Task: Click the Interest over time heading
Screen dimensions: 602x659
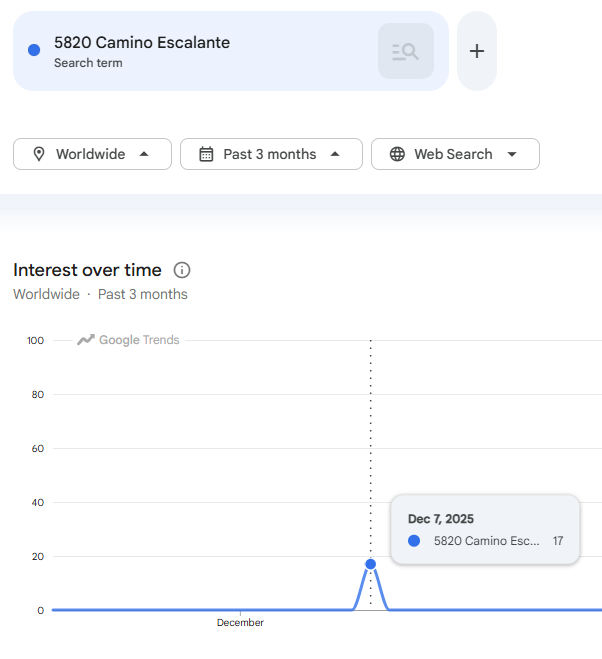Action: coord(87,270)
